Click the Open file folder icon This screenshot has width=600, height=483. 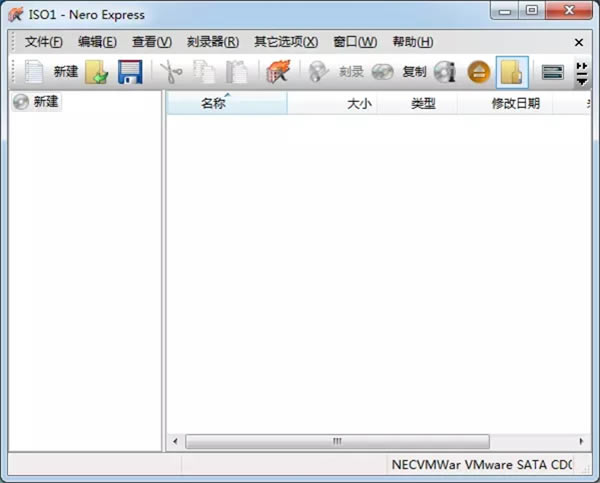[97, 72]
